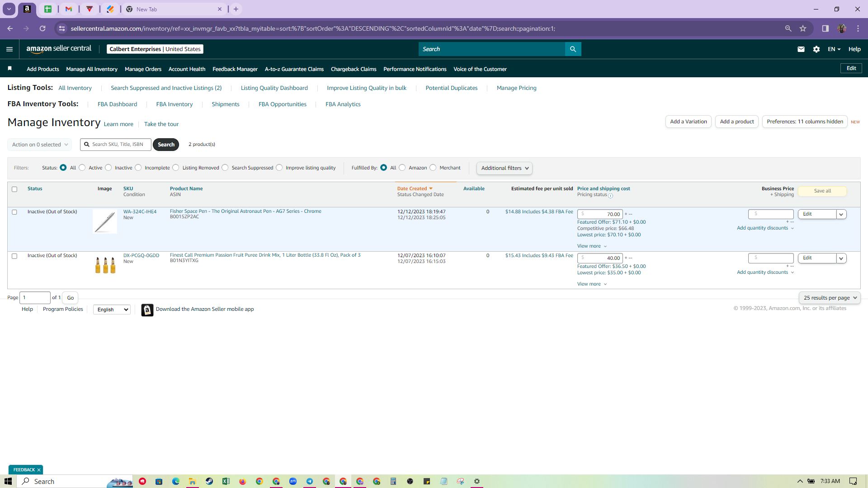Switch to the Gmail browser tab
868x488 pixels.
coord(69,9)
